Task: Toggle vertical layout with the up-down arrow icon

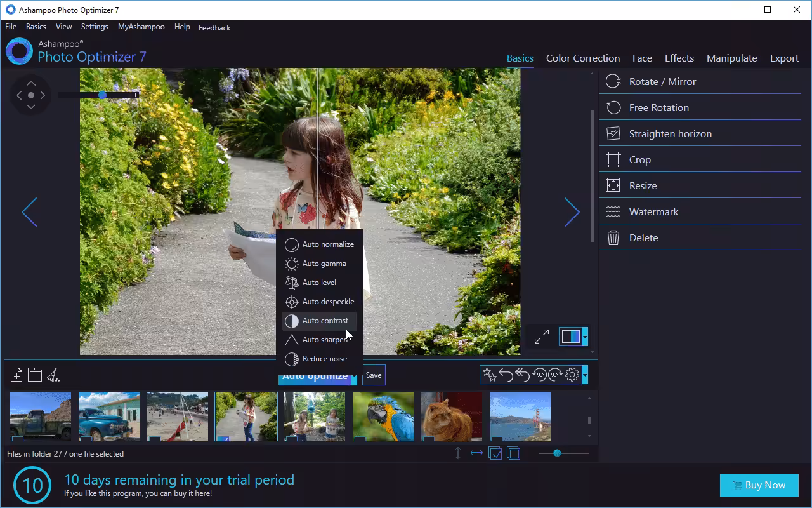Action: pyautogui.click(x=457, y=453)
